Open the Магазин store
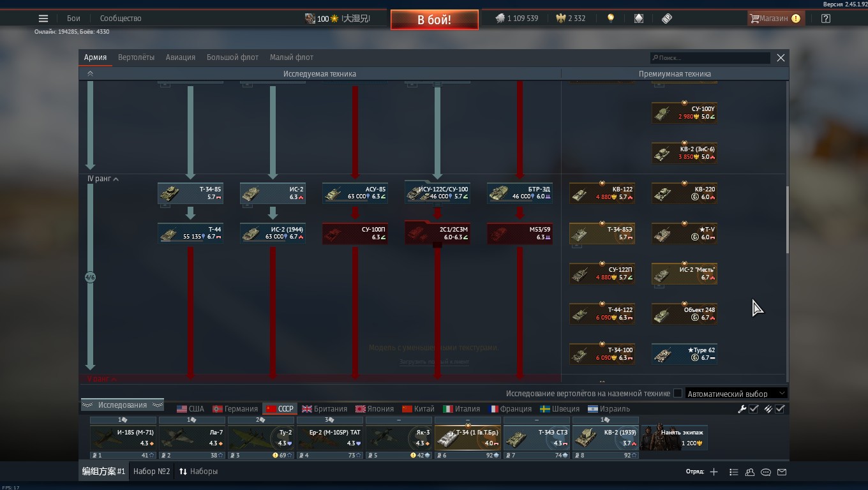This screenshot has width=868, height=490. pos(775,19)
